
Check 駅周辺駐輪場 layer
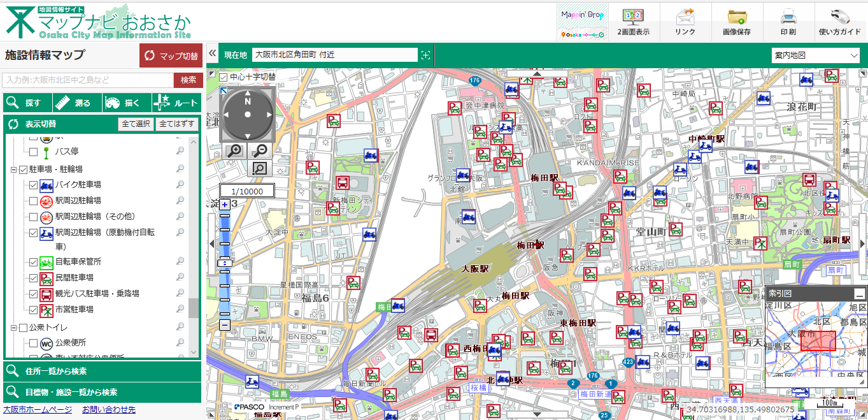click(34, 201)
